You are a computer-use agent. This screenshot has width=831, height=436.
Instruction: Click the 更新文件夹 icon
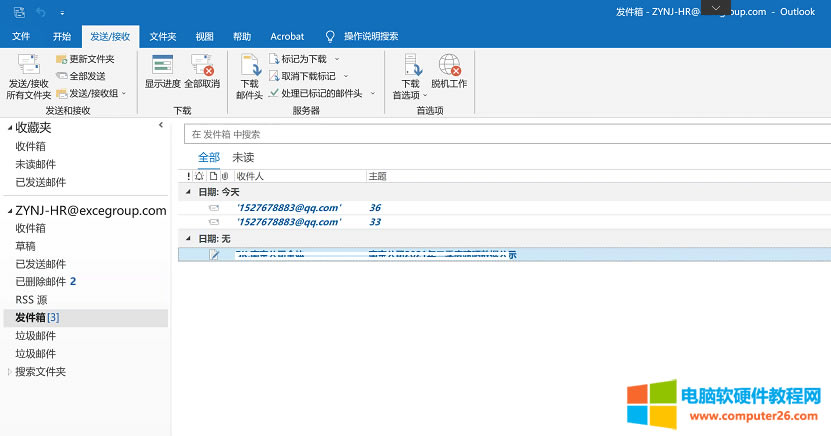[x=62, y=59]
